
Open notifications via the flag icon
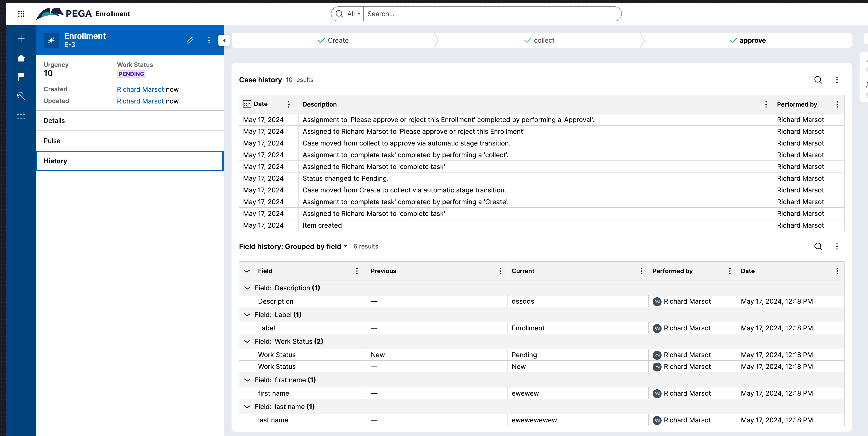[x=21, y=77]
